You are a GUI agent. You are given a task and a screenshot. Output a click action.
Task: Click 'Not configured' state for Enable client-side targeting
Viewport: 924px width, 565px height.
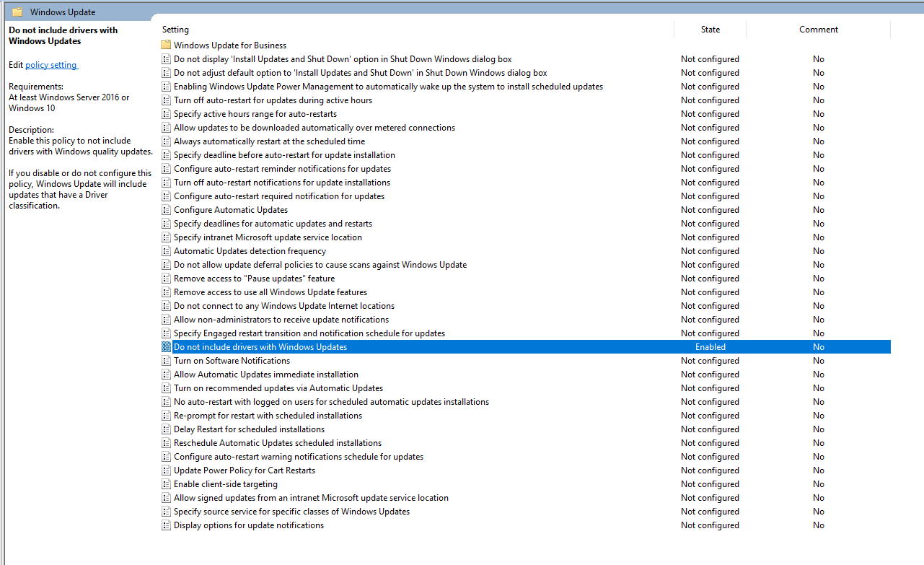point(710,484)
